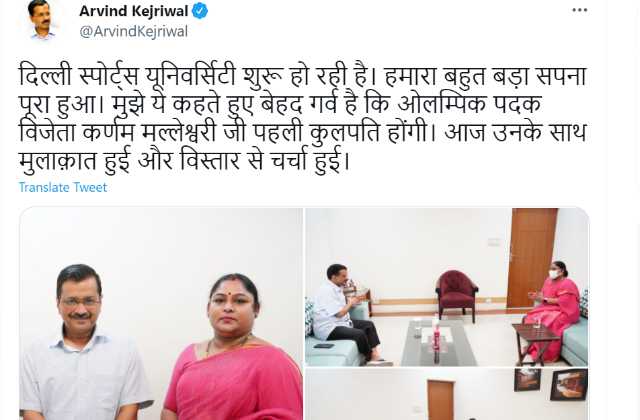Click the woman in pink saree in left photo
This screenshot has width=640, height=420.
click(x=233, y=347)
